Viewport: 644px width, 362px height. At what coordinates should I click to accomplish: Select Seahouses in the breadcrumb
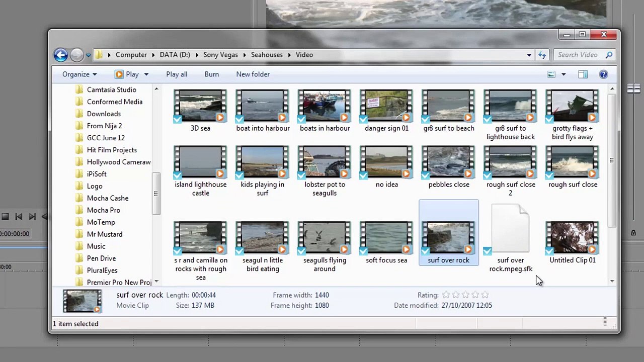click(x=267, y=55)
